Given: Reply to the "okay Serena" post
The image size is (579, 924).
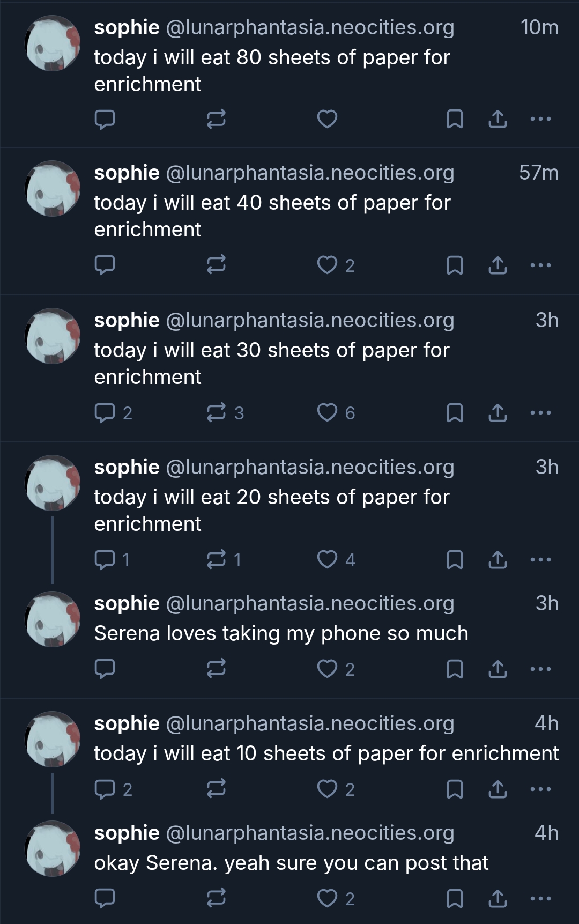Looking at the screenshot, I should (x=105, y=898).
